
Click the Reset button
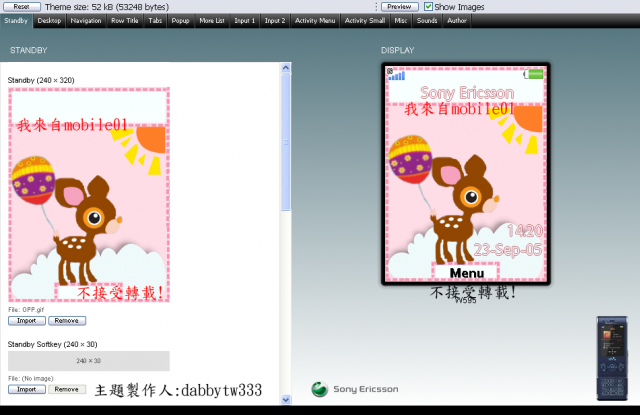[x=22, y=7]
